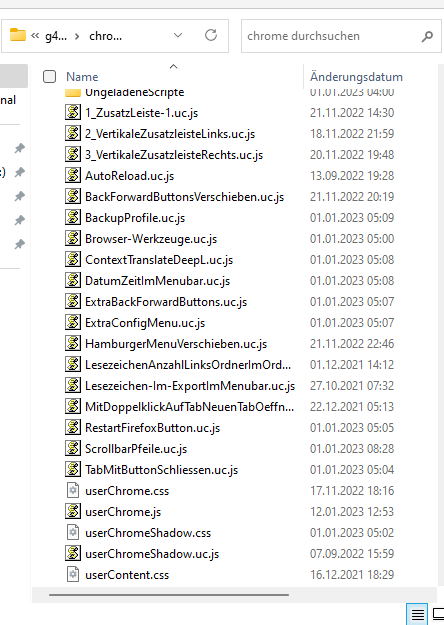Navigate to the chro... breadcrumb folder

[x=106, y=36]
